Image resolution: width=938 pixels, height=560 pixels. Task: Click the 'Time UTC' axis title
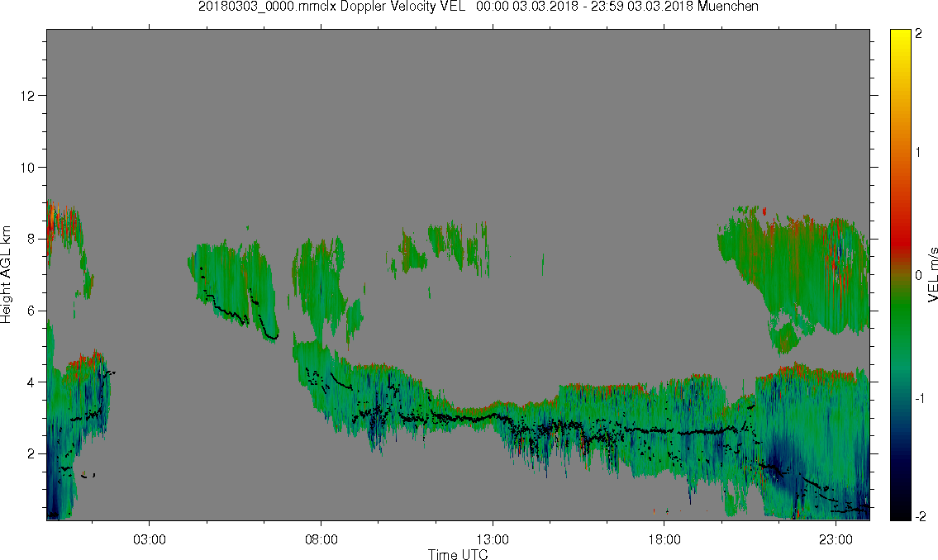458,554
